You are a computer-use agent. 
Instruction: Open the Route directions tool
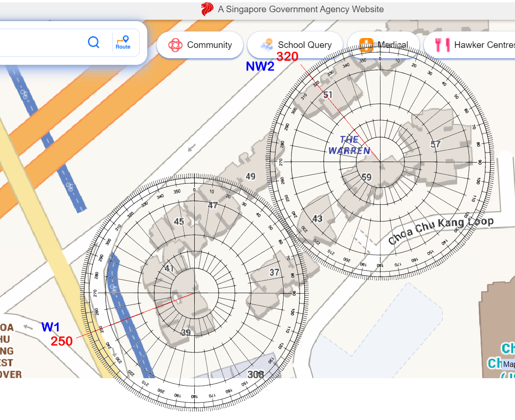123,43
